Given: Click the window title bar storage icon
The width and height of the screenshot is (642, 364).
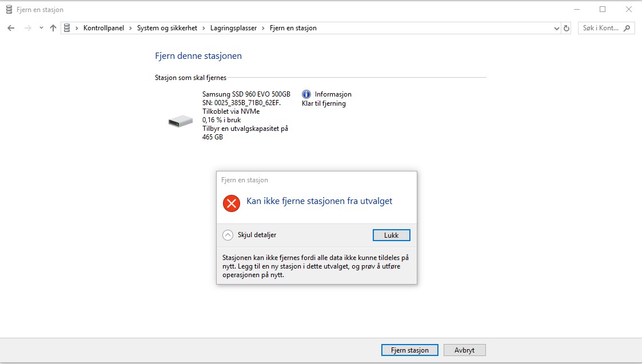Looking at the screenshot, I should 9,9.
